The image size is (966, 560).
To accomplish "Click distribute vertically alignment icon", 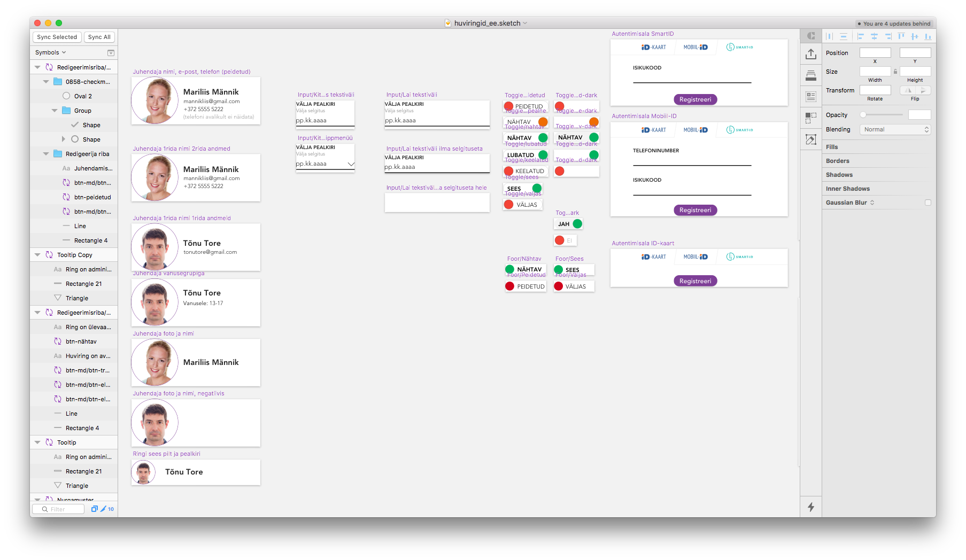I will pyautogui.click(x=843, y=36).
